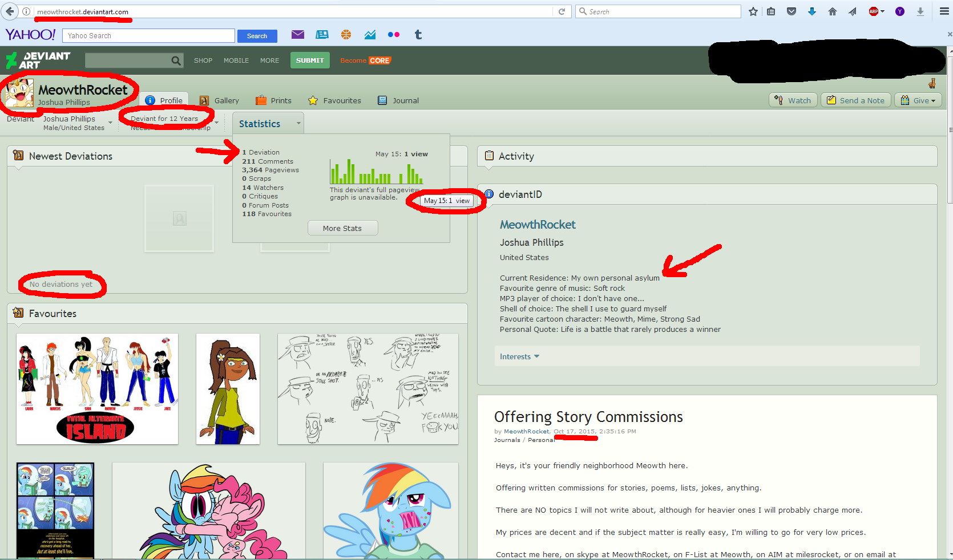
Task: Click the Personal category link
Action: point(541,440)
